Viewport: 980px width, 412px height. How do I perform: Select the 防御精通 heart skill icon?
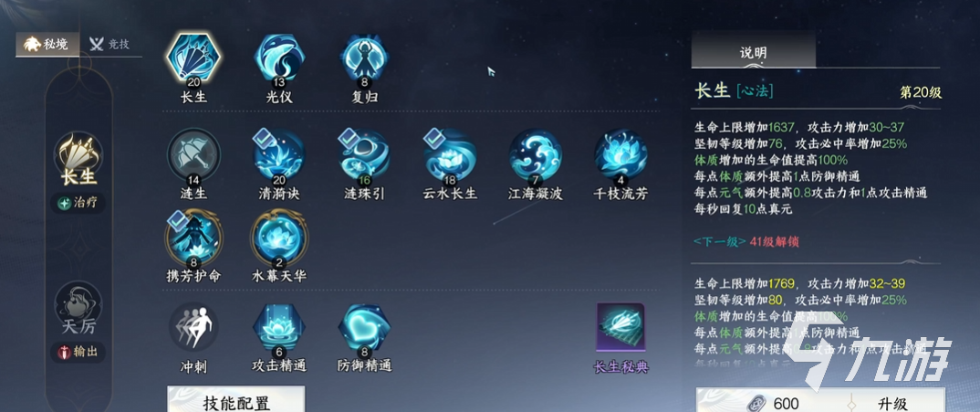pos(364,327)
